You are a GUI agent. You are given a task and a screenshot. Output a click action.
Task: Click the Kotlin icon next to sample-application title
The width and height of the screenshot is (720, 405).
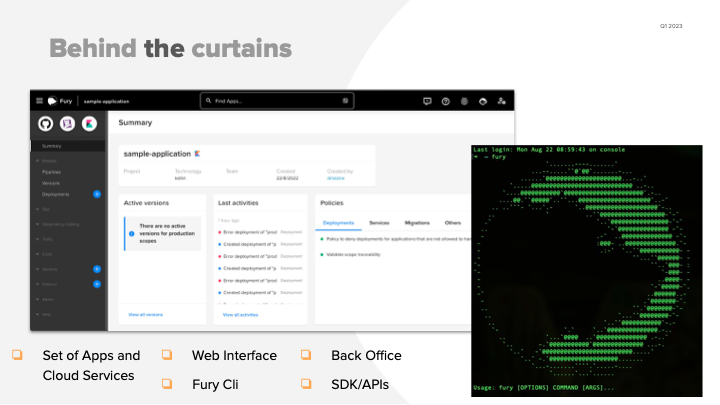click(197, 154)
